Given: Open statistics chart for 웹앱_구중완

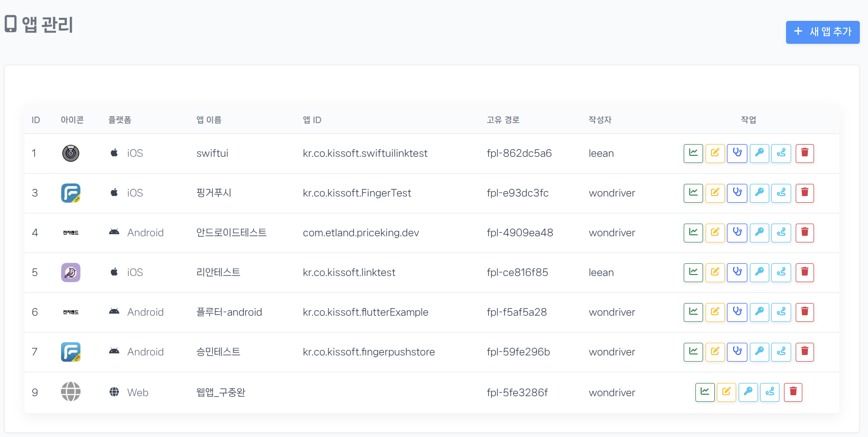Looking at the screenshot, I should pyautogui.click(x=705, y=393).
